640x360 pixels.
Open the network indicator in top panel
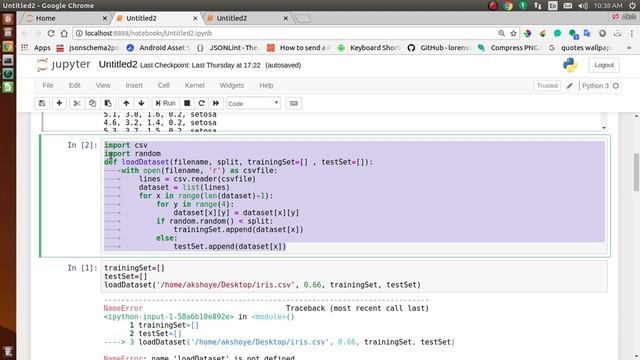[x=538, y=5]
